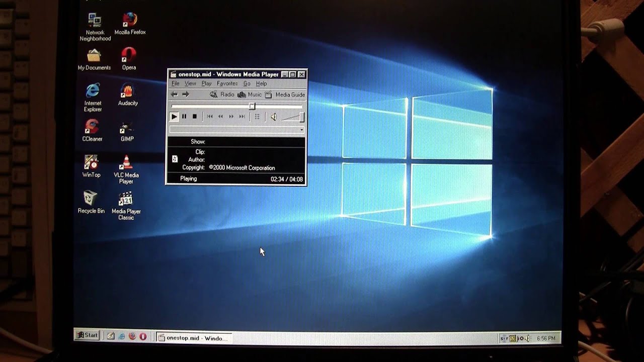This screenshot has height=362, width=644.
Task: Close the Windows Media Player window
Action: click(301, 74)
